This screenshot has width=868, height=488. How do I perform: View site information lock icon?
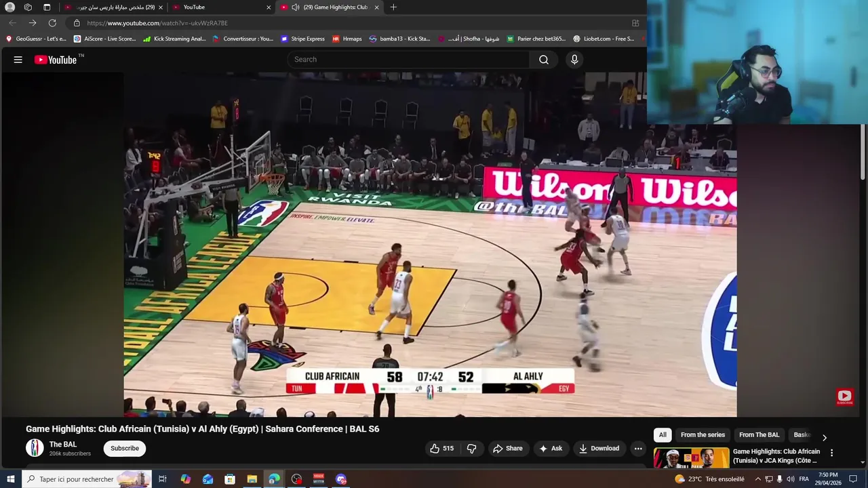[77, 23]
